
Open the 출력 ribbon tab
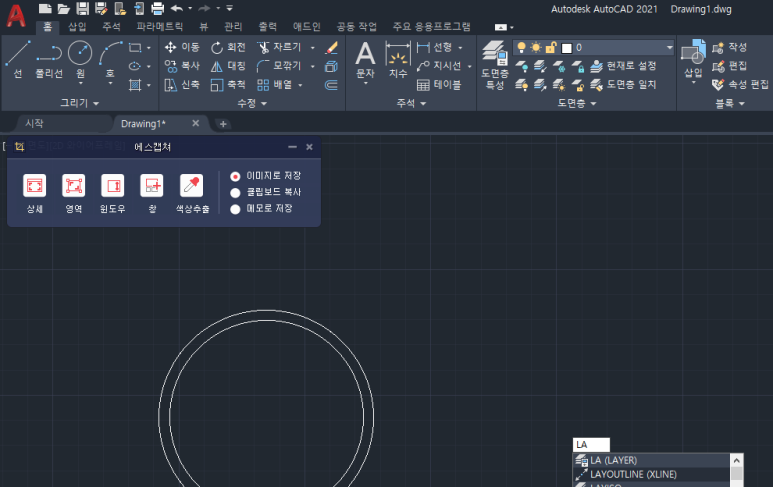268,27
